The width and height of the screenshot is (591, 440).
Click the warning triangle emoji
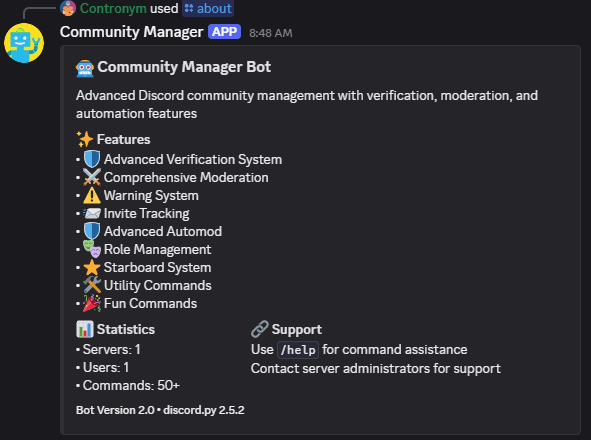pos(92,195)
